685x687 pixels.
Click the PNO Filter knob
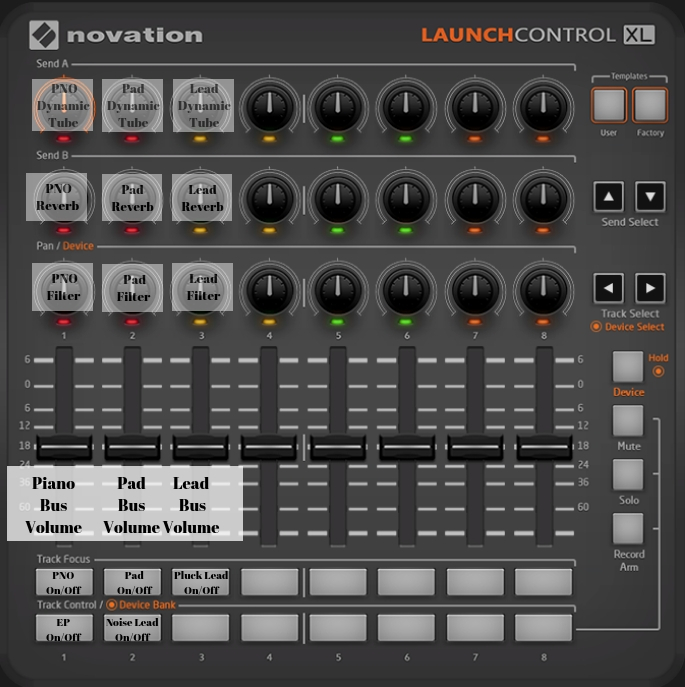(64, 290)
